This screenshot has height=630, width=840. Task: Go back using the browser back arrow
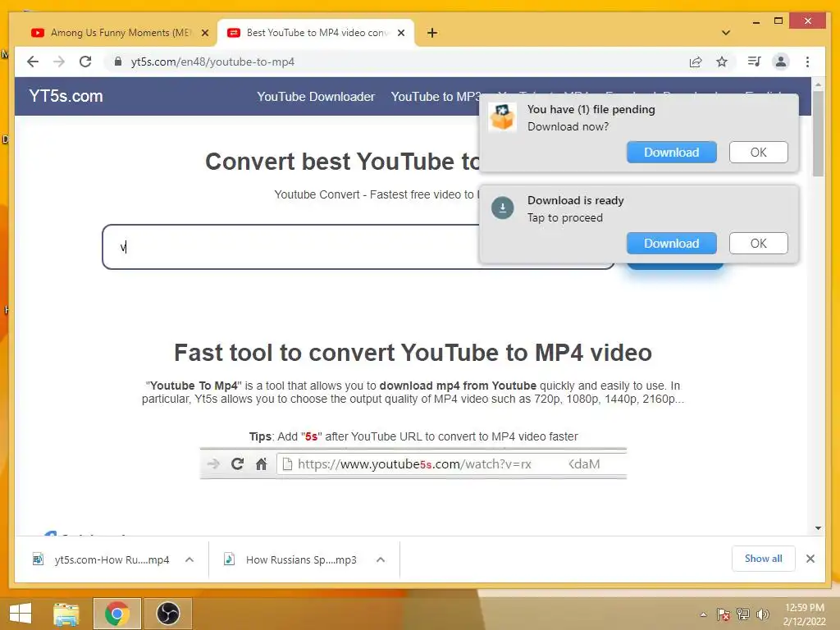click(33, 62)
